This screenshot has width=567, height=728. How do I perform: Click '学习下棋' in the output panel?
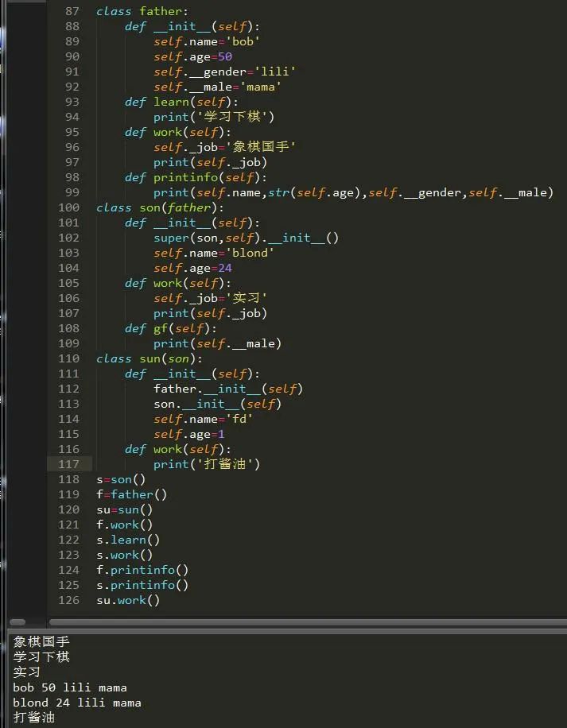tap(41, 657)
